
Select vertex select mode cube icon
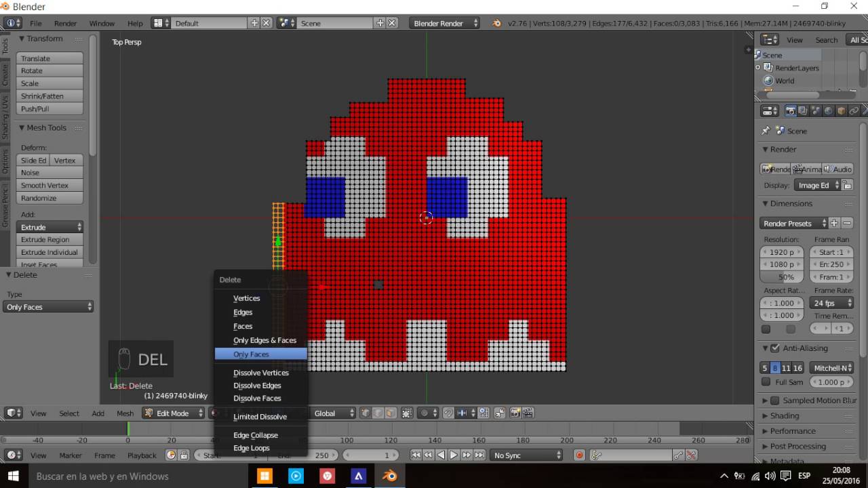point(365,413)
